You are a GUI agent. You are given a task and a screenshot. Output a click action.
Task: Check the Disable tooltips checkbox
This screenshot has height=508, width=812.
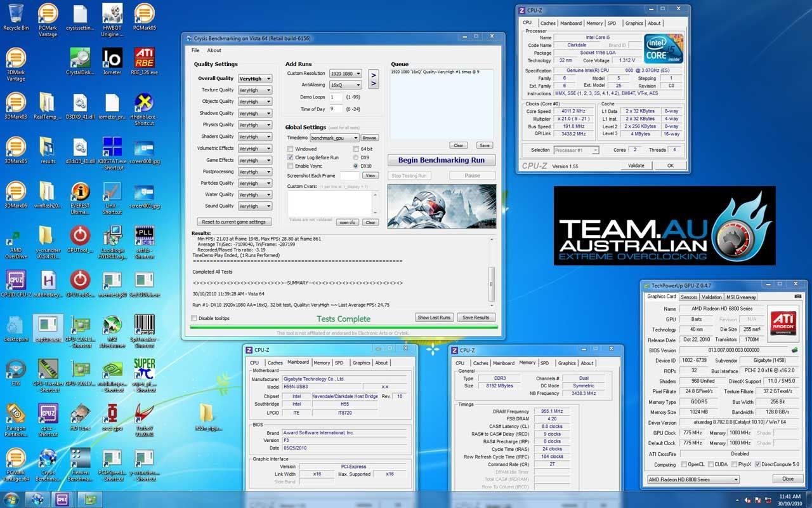[x=194, y=318]
